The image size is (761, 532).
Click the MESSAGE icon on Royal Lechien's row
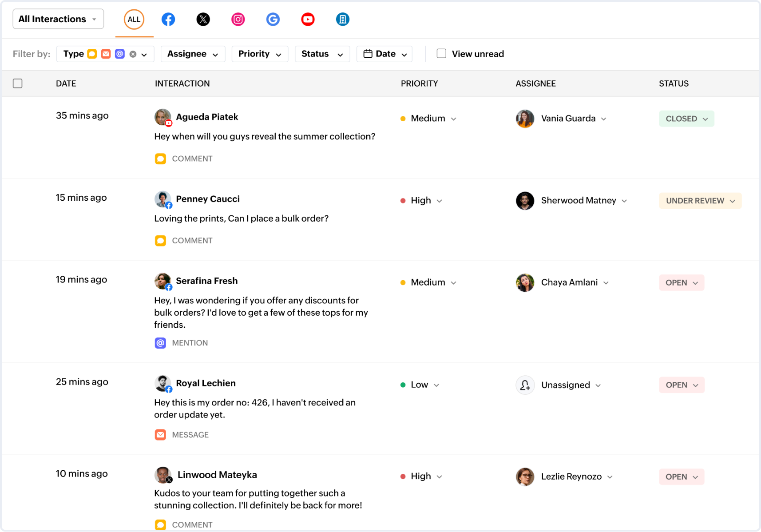[x=160, y=435]
